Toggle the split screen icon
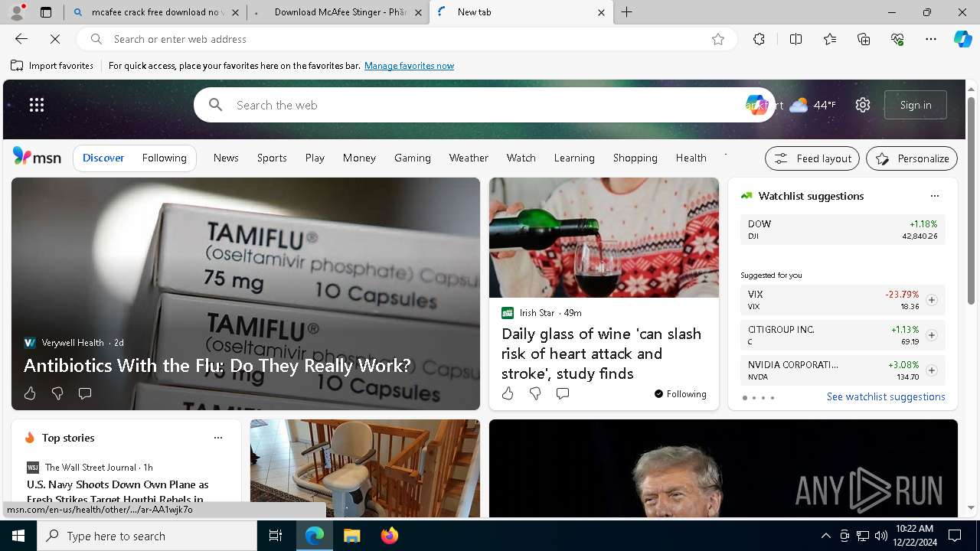This screenshot has height=551, width=980. [x=795, y=39]
